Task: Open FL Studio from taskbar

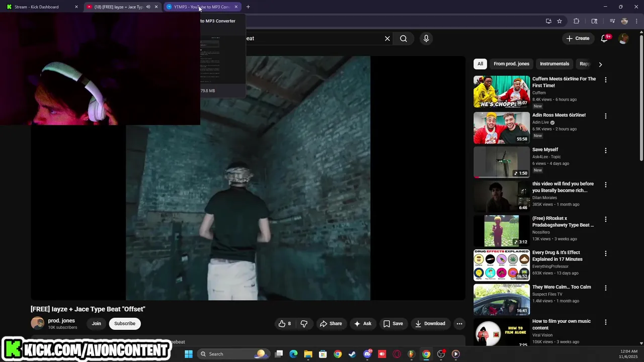Action: point(411,354)
